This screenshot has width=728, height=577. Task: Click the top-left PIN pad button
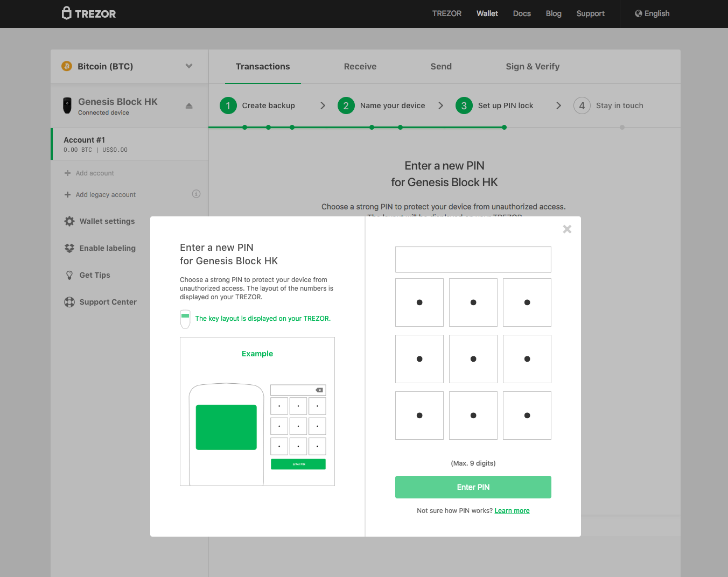(419, 302)
